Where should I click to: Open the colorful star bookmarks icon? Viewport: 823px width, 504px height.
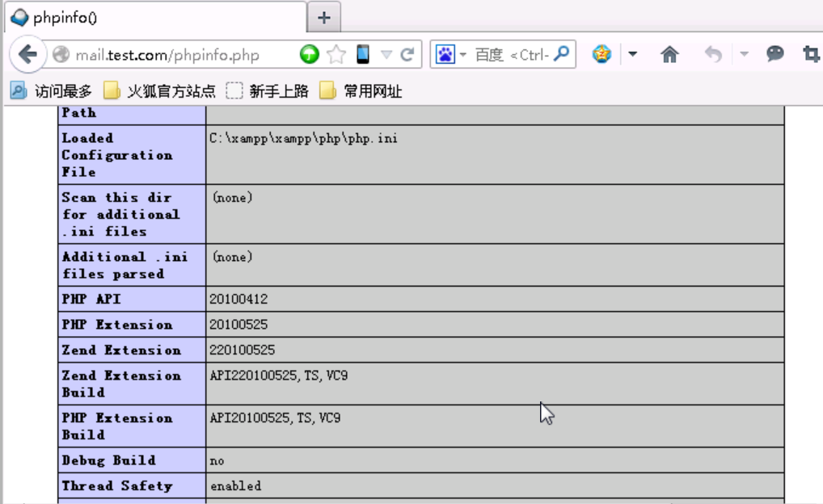602,53
